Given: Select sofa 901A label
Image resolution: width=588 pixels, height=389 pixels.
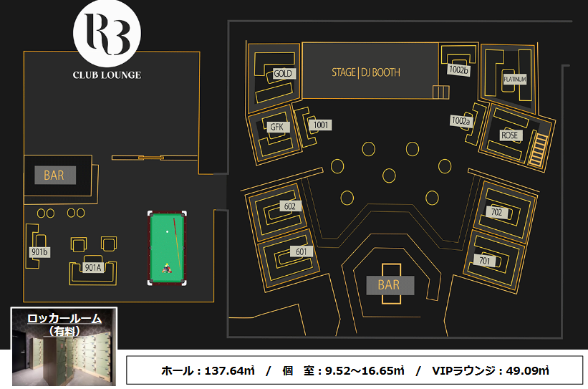Looking at the screenshot, I should (x=92, y=267).
